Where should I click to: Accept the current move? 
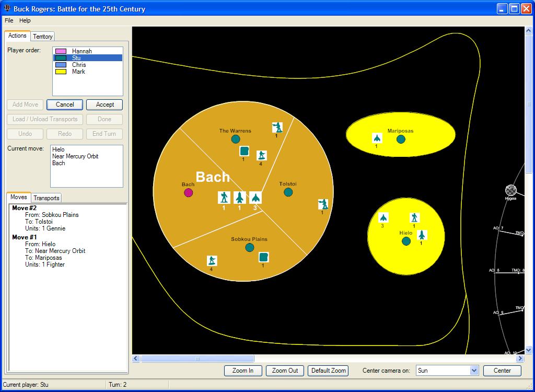104,105
